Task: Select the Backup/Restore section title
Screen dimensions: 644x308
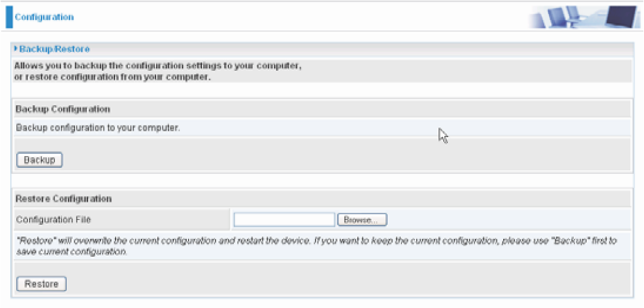Action: point(54,49)
